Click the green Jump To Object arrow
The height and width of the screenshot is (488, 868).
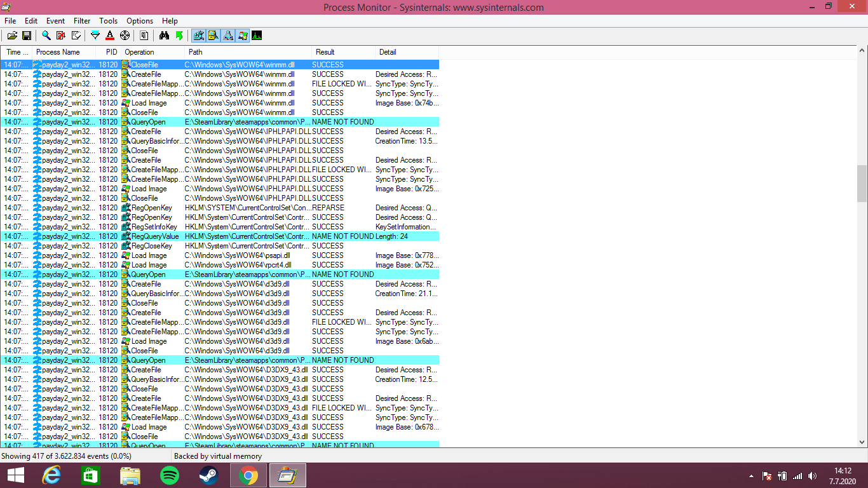click(x=179, y=36)
